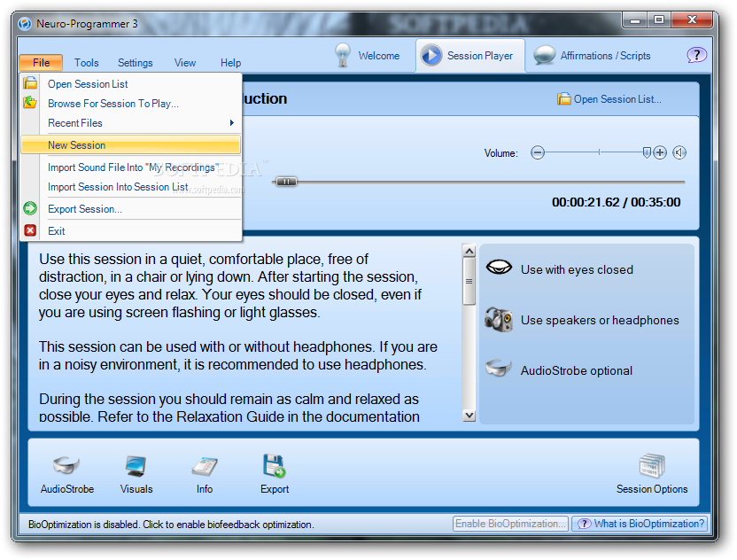This screenshot has width=737, height=560.
Task: Click the Session Player play icon
Action: (x=431, y=55)
